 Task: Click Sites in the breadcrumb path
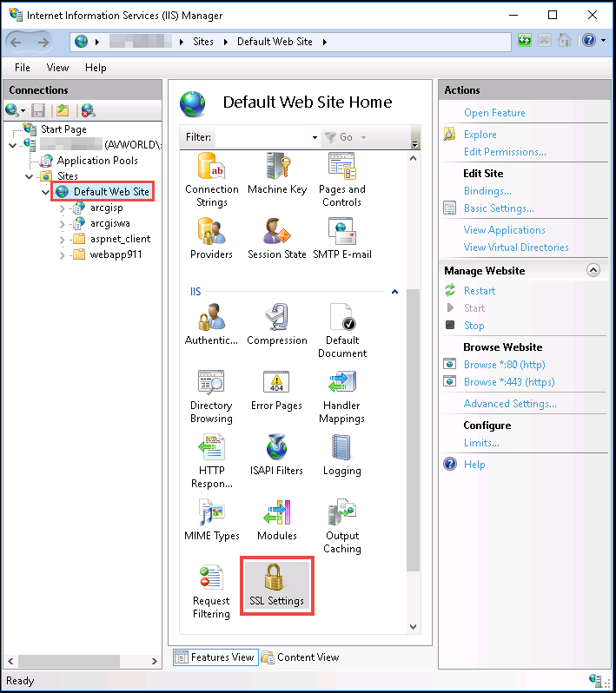point(203,42)
